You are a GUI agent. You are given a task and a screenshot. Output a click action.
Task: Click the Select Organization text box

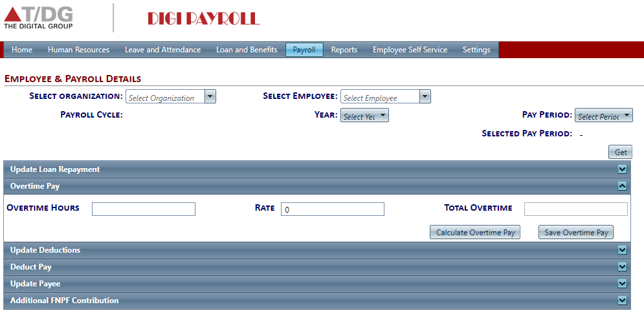click(165, 97)
